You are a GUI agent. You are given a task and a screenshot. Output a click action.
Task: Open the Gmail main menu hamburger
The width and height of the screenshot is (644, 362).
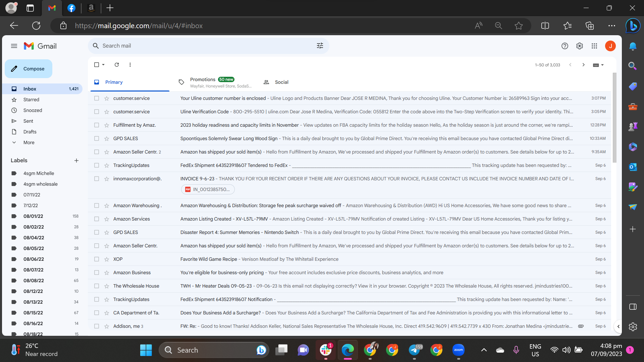pyautogui.click(x=14, y=46)
